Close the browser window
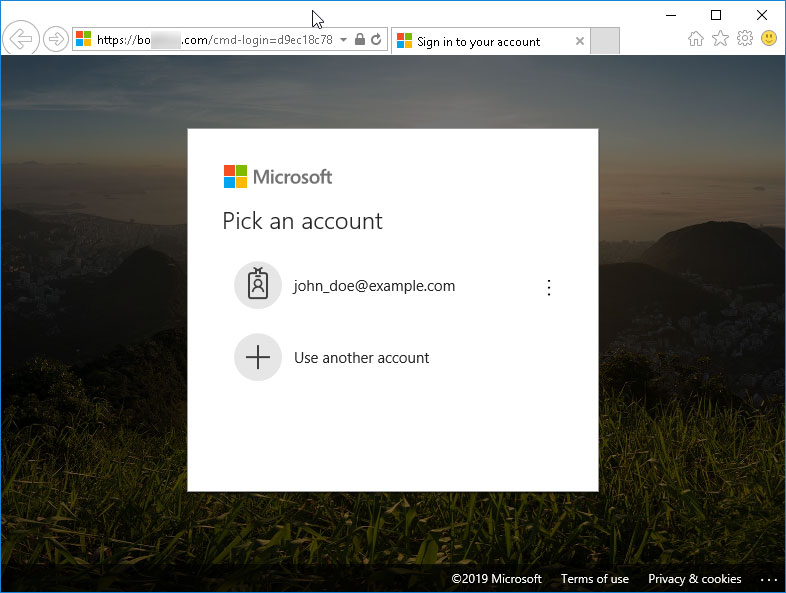This screenshot has width=786, height=593. 761,15
